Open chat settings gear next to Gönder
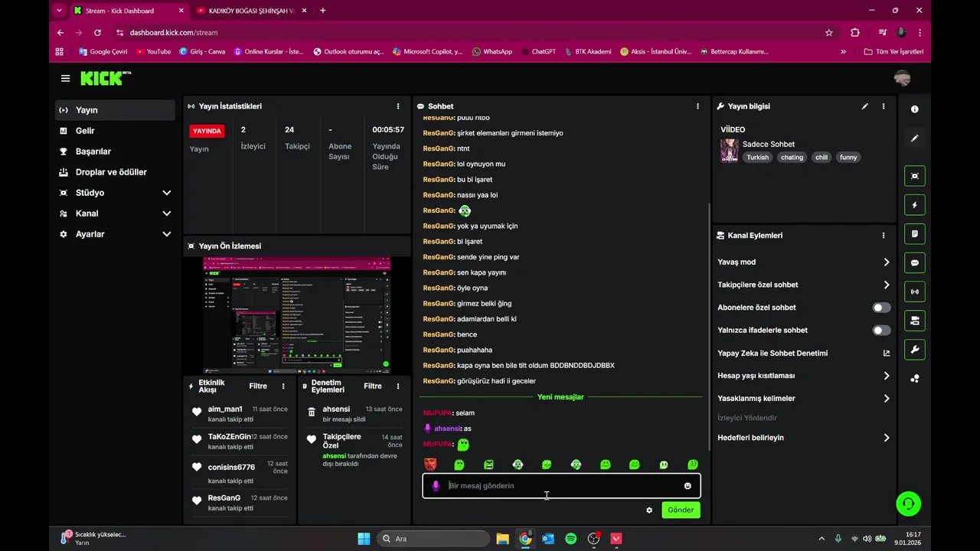 tap(649, 510)
